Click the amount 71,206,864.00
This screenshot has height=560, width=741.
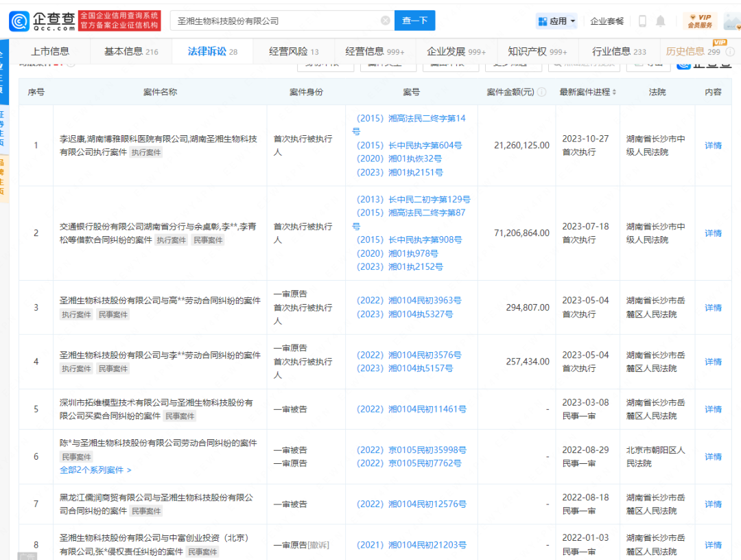point(521,233)
